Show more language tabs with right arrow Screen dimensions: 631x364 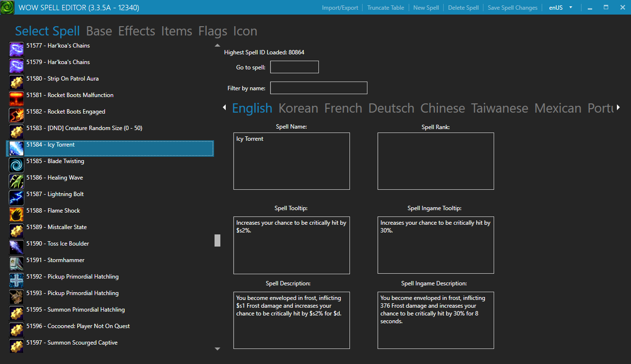[x=618, y=107]
